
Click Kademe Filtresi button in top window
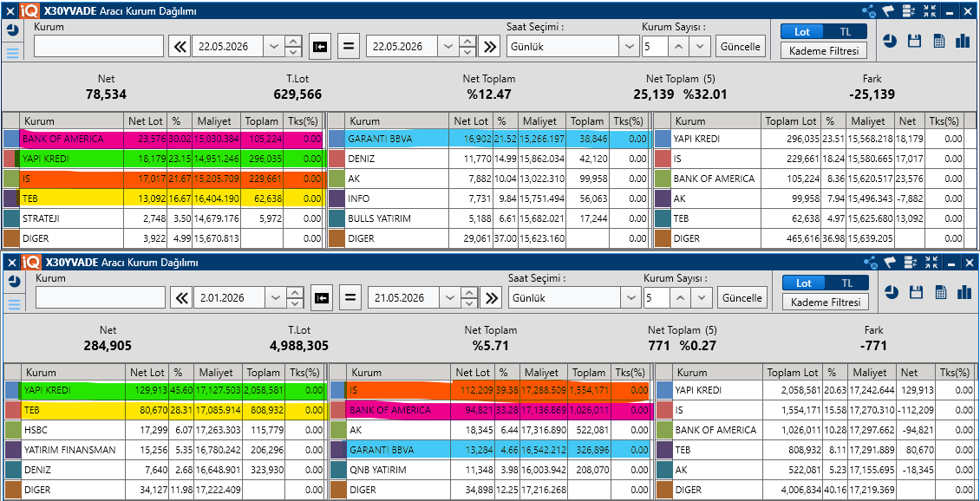[824, 51]
